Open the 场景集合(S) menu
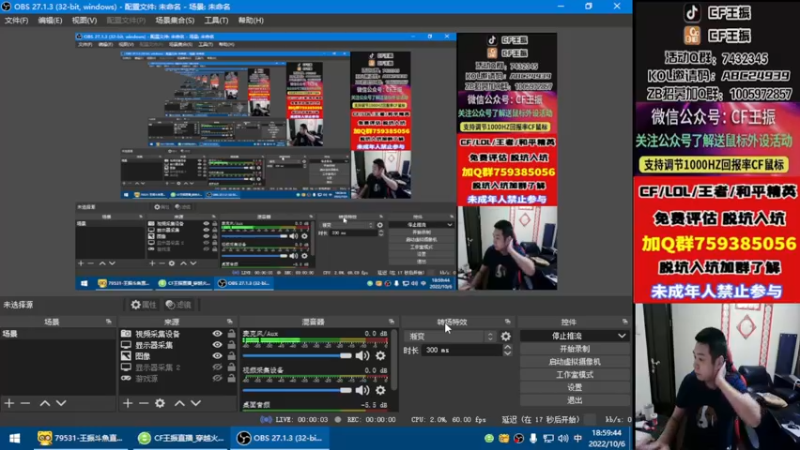This screenshot has width=800, height=450. click(x=174, y=20)
